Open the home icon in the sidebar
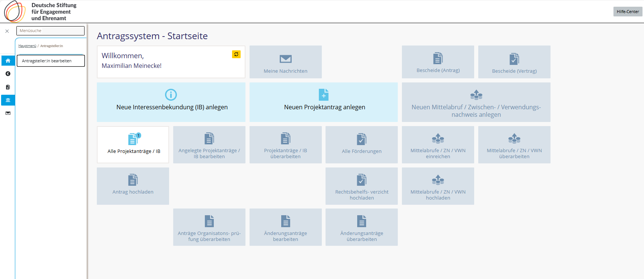Viewport: 644px width, 279px height. 8,60
